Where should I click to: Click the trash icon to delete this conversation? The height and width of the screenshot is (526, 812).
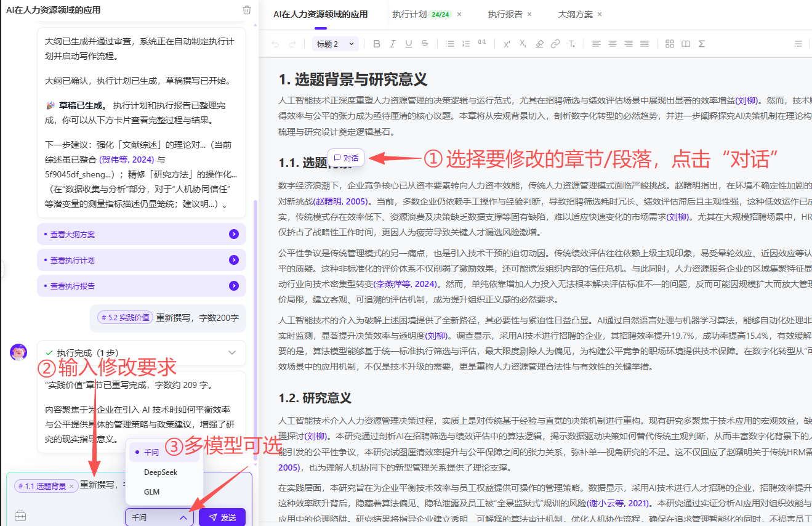(x=247, y=10)
